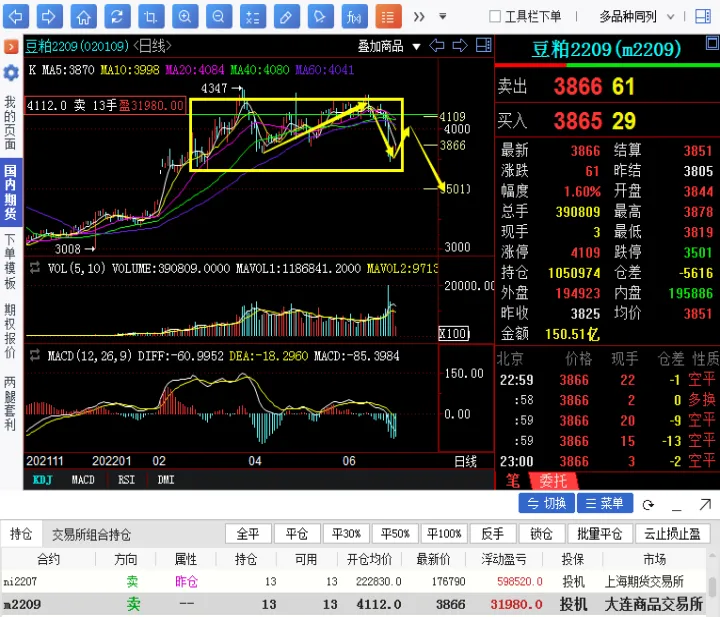Select the crop/screenshot tool icon
Image resolution: width=720 pixels, height=617 pixels.
(x=151, y=17)
